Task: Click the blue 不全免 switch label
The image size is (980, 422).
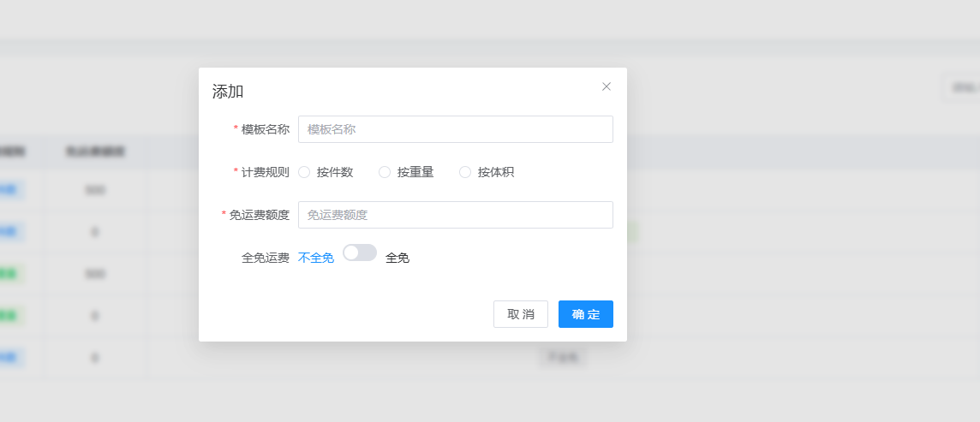Action: tap(316, 258)
